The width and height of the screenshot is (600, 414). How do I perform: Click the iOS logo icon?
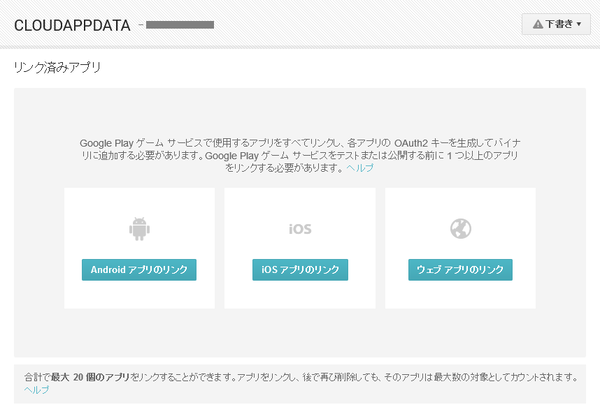(x=300, y=229)
